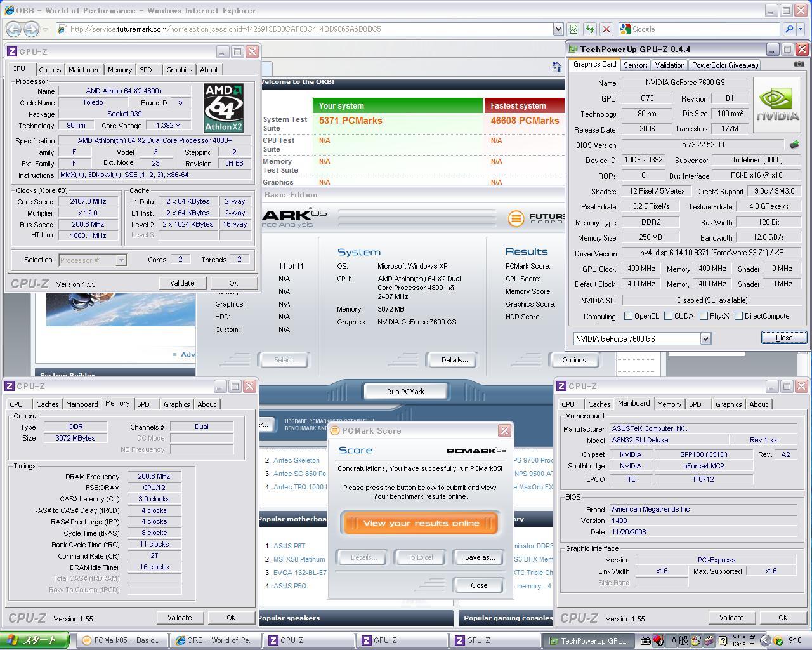
Task: Click the IE address bar URL field
Action: point(304,29)
